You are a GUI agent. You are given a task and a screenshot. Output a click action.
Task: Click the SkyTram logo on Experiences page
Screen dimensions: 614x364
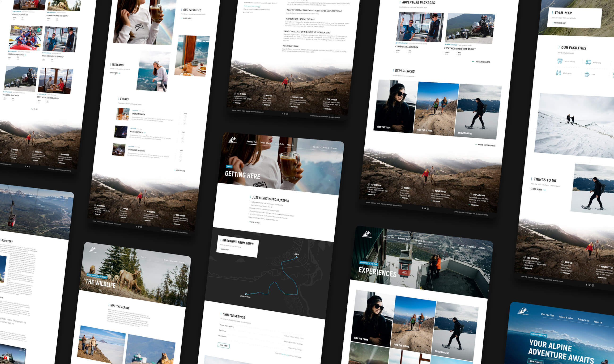point(367,234)
